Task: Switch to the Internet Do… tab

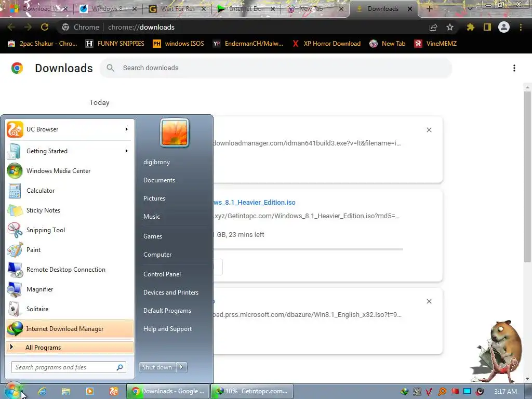Action: click(247, 9)
